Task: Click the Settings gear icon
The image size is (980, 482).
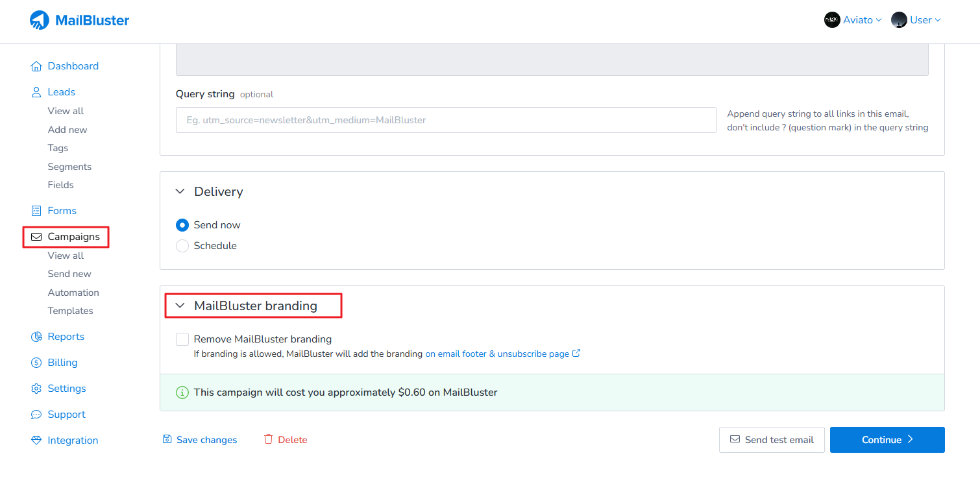Action: 36,389
